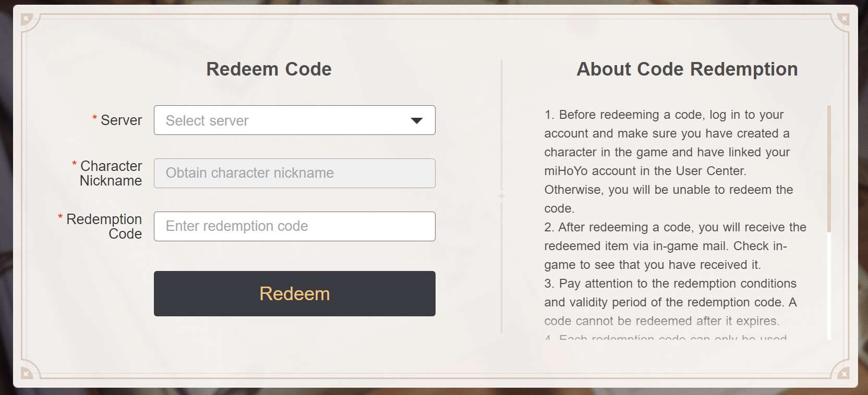This screenshot has width=868, height=395.
Task: Click the Enter redemption code field
Action: tap(294, 226)
